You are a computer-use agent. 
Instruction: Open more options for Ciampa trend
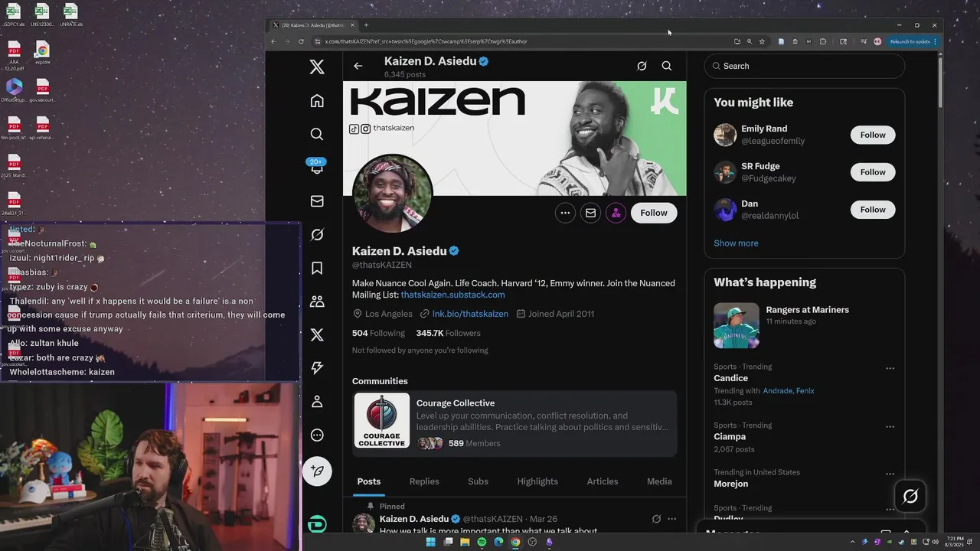[890, 427]
